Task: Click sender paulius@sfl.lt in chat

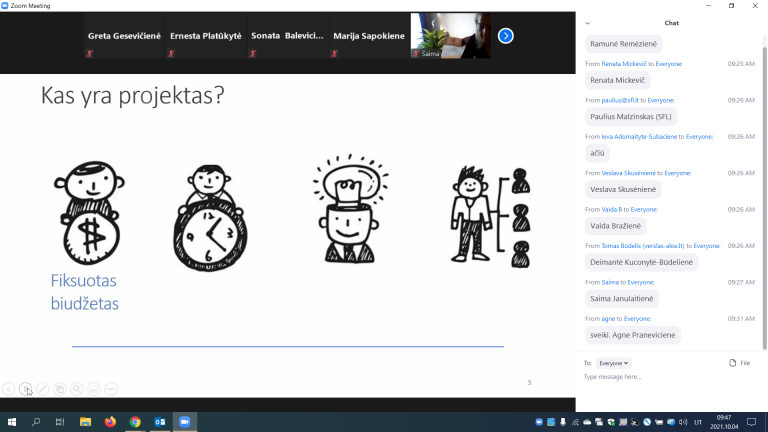Action: pyautogui.click(x=620, y=100)
